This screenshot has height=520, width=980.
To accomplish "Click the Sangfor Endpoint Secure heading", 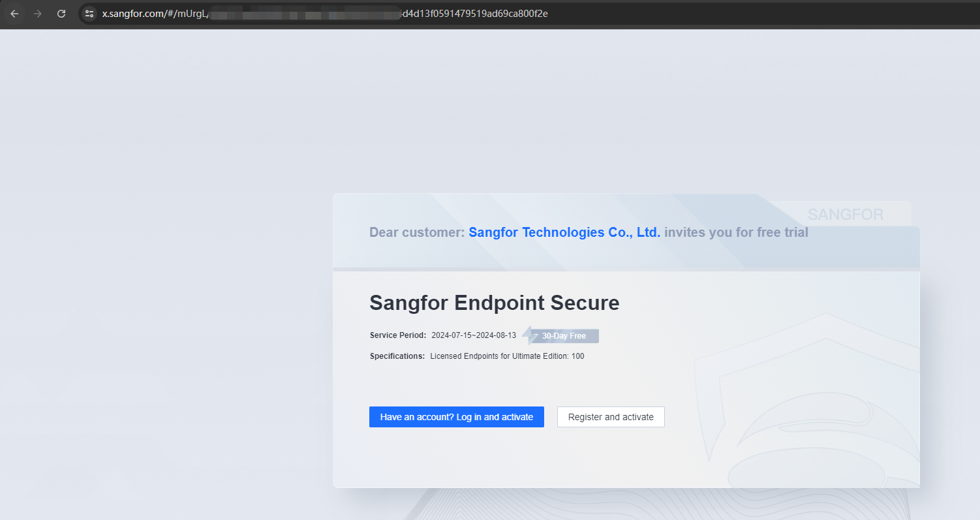I will (495, 303).
